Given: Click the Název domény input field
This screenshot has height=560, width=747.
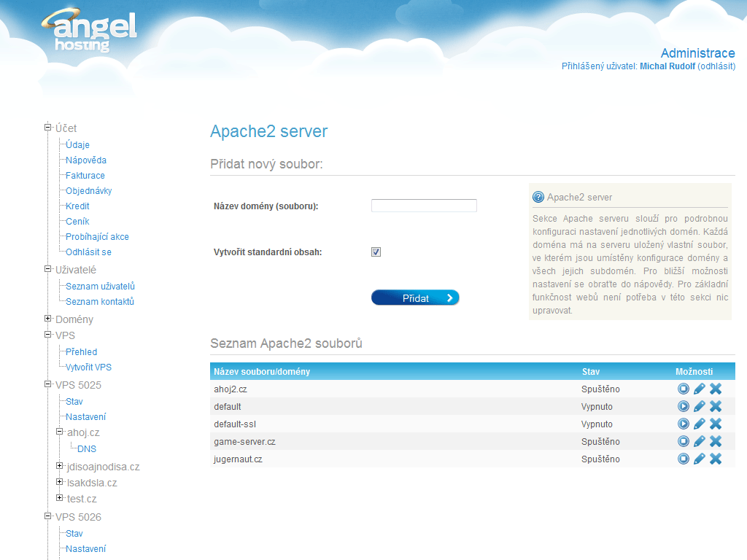Looking at the screenshot, I should (424, 206).
